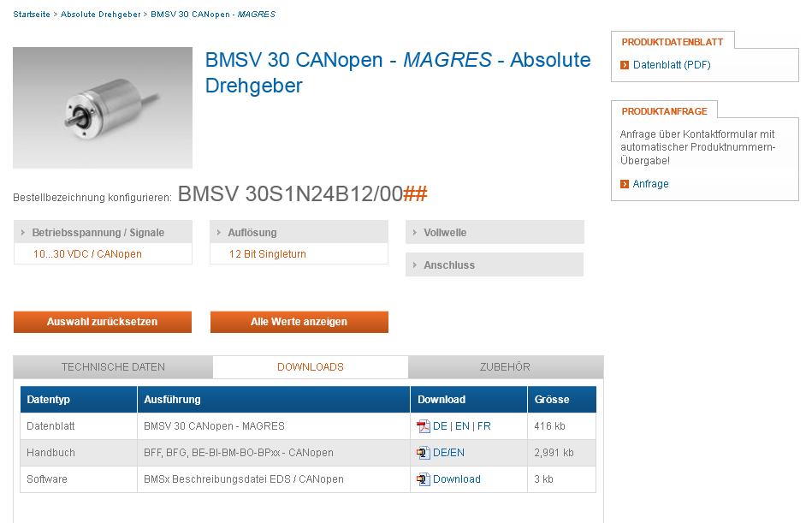812x523 pixels.
Task: Click the encoder product image
Action: [x=103, y=108]
